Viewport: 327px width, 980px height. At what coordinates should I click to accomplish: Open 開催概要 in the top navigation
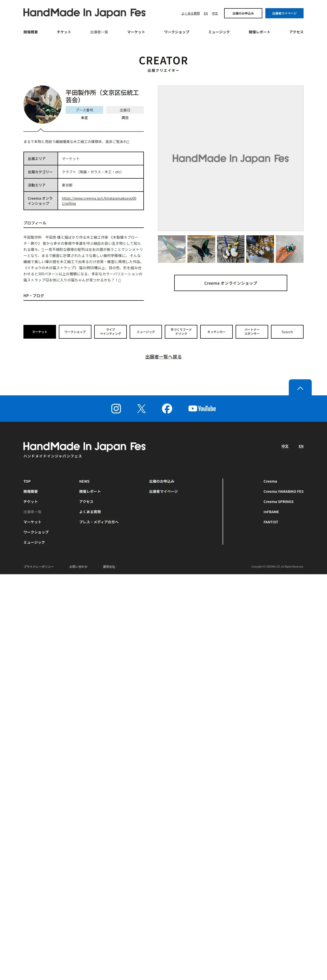point(31,32)
